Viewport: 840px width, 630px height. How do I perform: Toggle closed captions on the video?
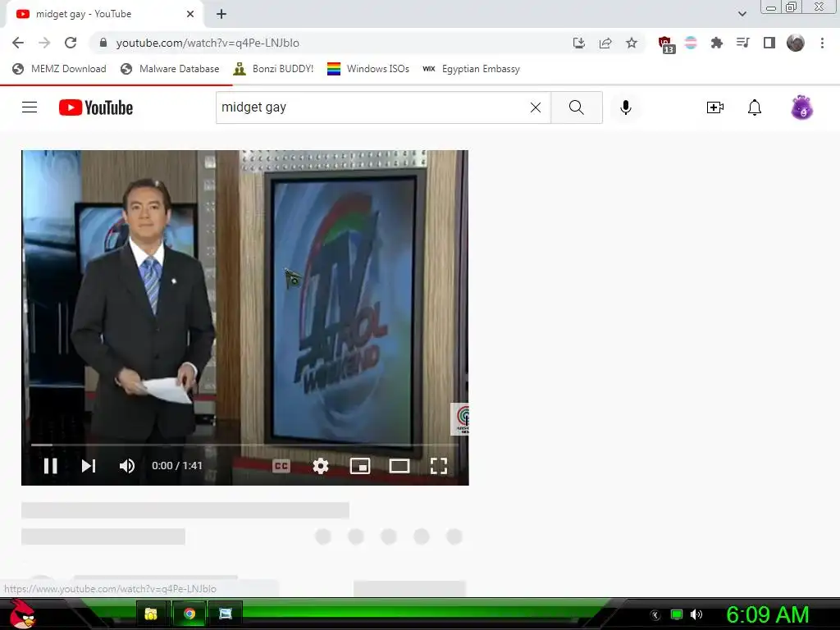click(x=281, y=466)
